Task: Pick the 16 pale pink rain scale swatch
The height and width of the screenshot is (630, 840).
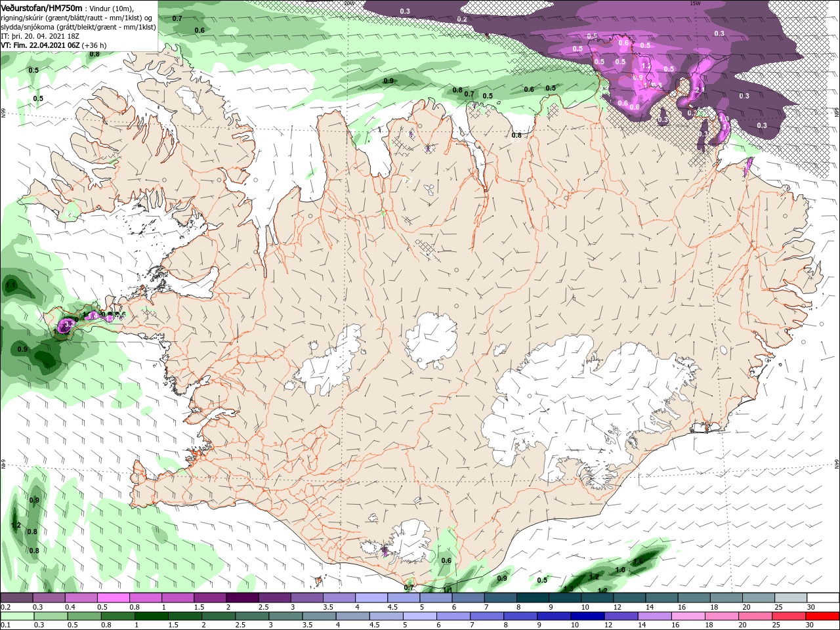Action: 688,616
